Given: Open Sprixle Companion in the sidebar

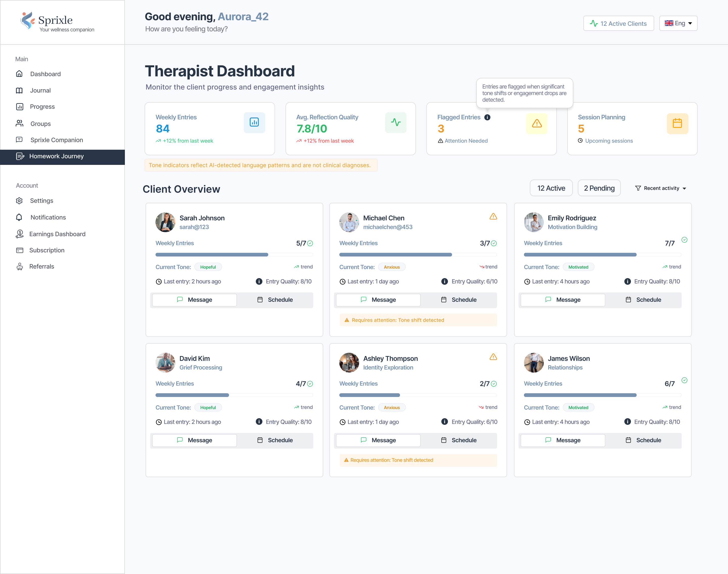Looking at the screenshot, I should [56, 140].
